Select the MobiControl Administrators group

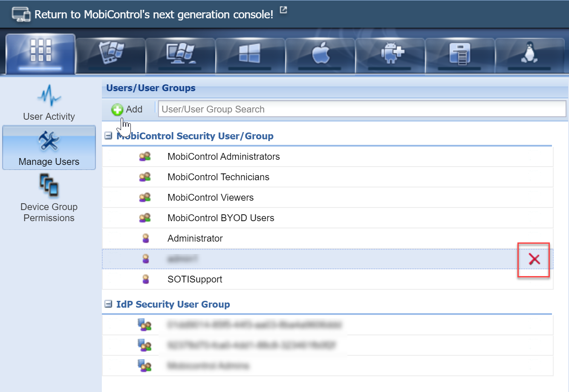[223, 157]
